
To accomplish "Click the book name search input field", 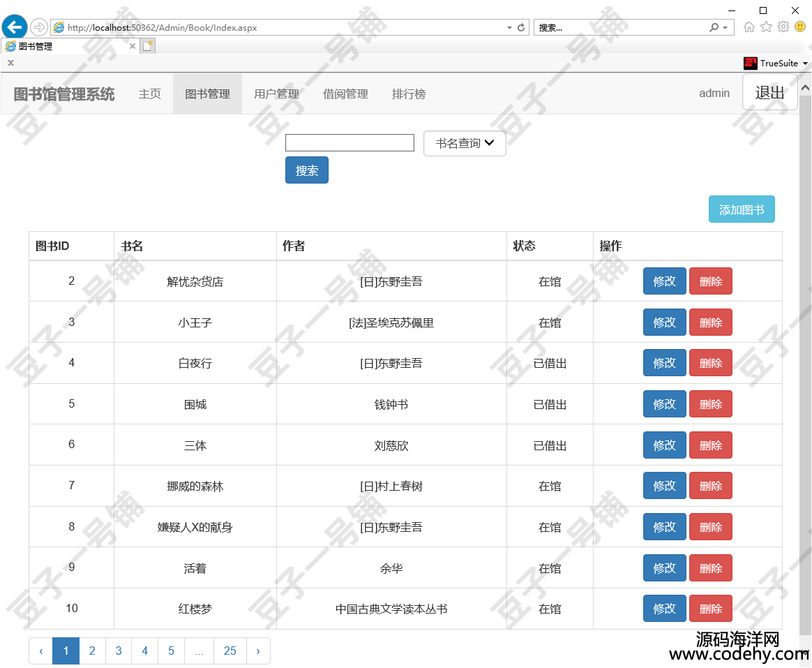I will tap(349, 143).
